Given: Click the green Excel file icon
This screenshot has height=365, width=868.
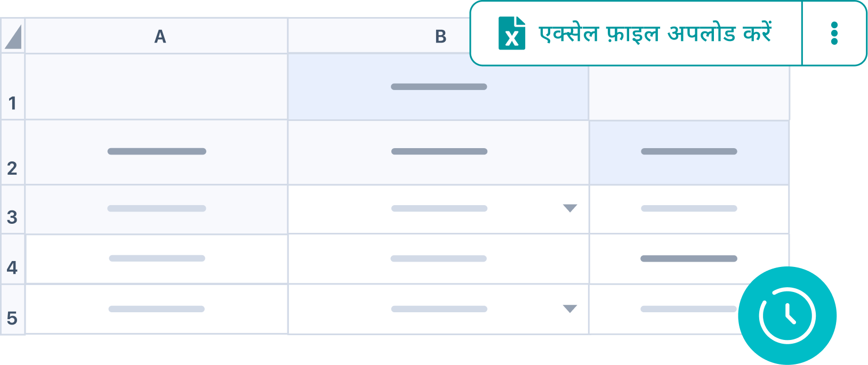Looking at the screenshot, I should click(x=511, y=34).
